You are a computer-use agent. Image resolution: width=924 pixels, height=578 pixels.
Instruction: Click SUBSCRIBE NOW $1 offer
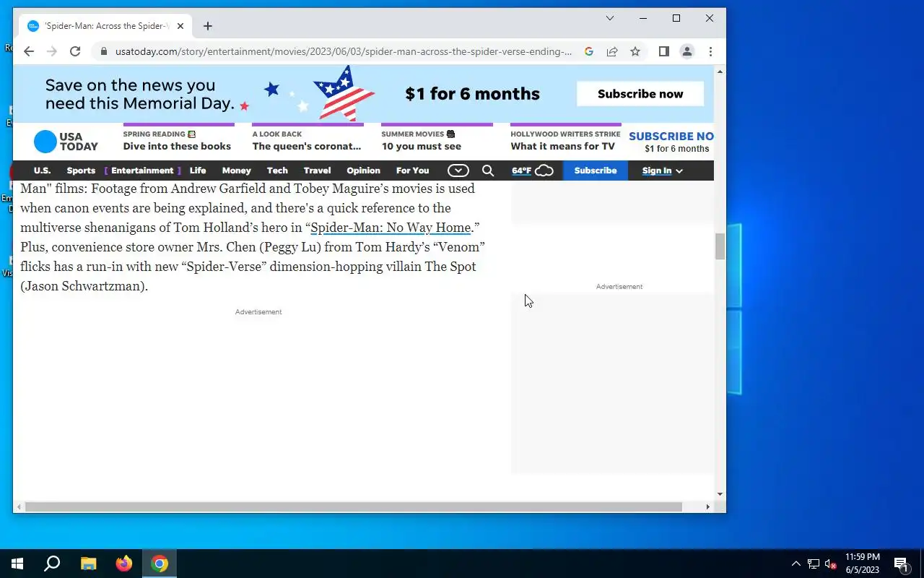coord(671,142)
